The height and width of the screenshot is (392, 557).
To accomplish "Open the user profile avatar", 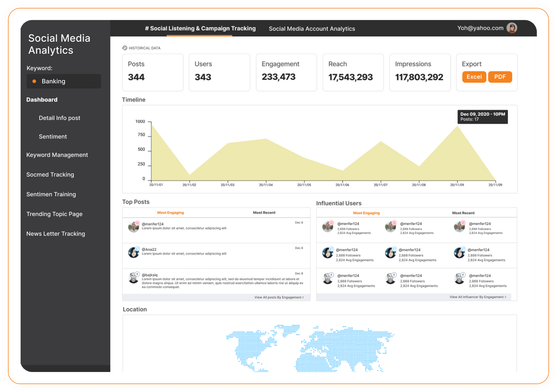I will [512, 28].
